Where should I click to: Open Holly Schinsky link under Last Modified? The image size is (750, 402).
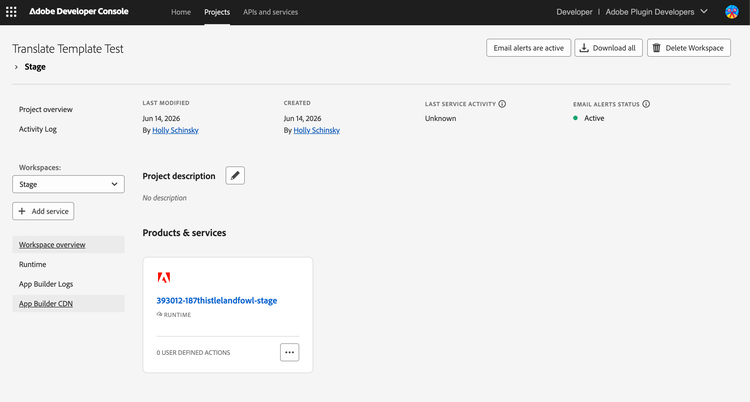(176, 130)
